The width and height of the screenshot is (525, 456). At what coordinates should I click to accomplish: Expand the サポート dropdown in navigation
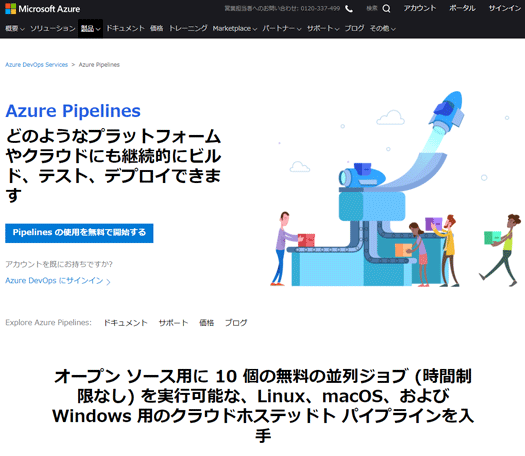323,28
